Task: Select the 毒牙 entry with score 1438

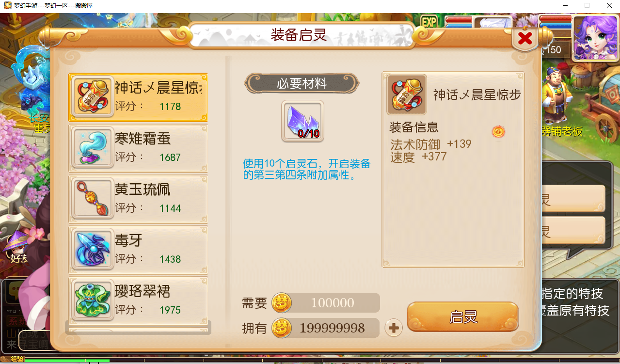Action: point(138,250)
